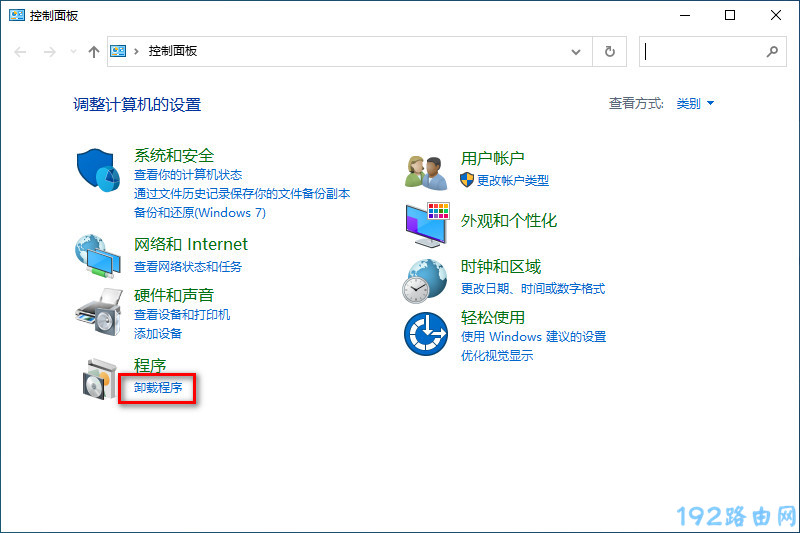Click 添加设备 under Hardware and Sound
The height and width of the screenshot is (533, 800).
tap(158, 333)
